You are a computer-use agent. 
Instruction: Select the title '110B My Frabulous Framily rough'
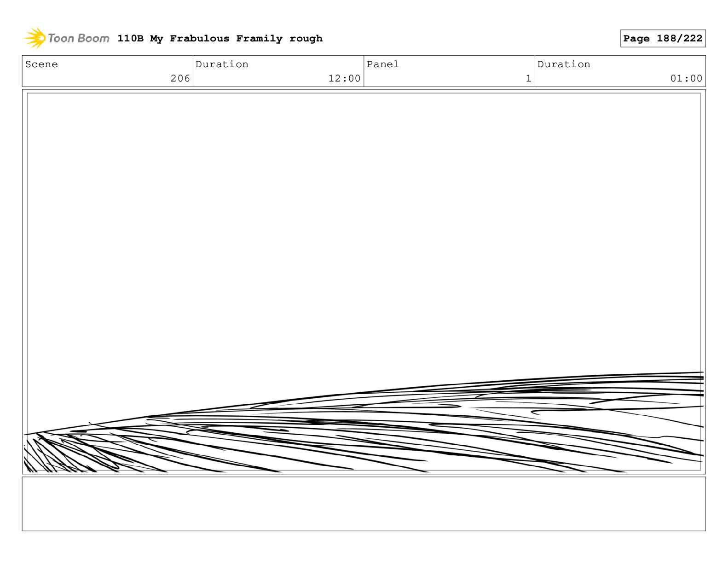coord(220,39)
